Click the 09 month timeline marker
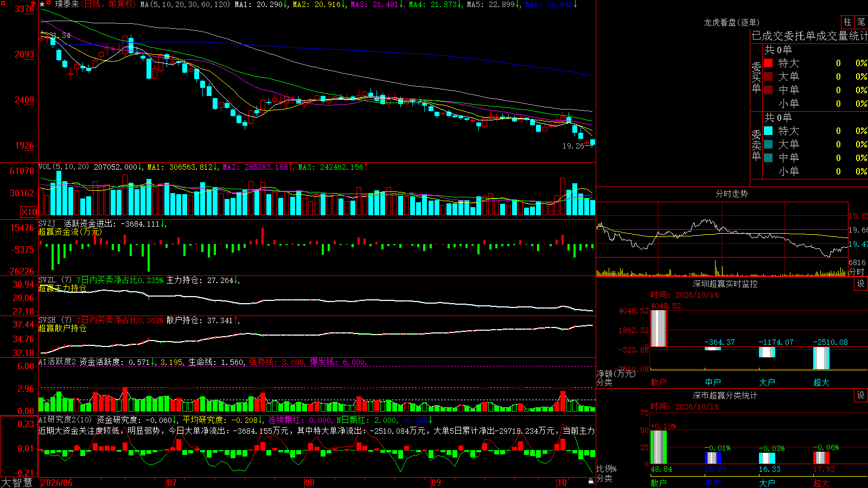Screen dimensions: 868x488 [x=436, y=483]
